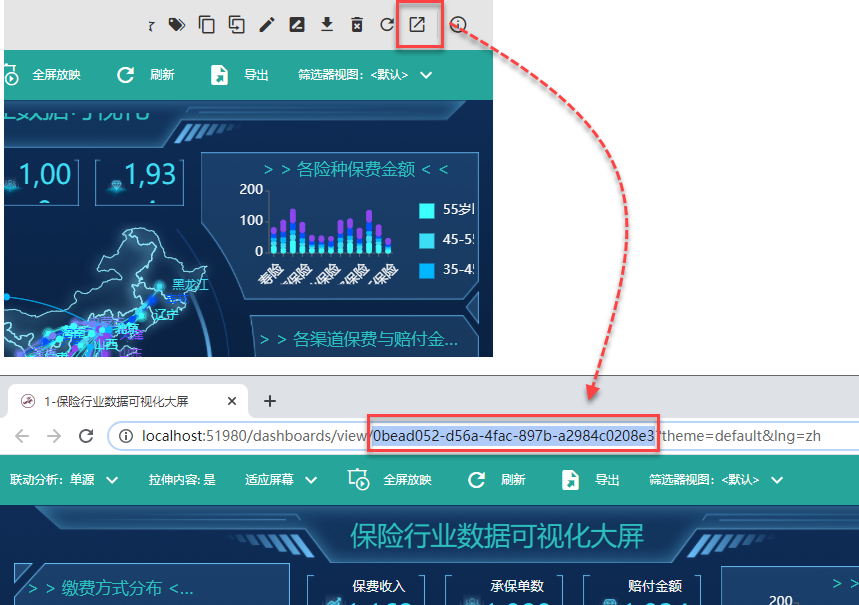Image resolution: width=859 pixels, height=605 pixels.
Task: Click the trash delete icon
Action: 357,25
